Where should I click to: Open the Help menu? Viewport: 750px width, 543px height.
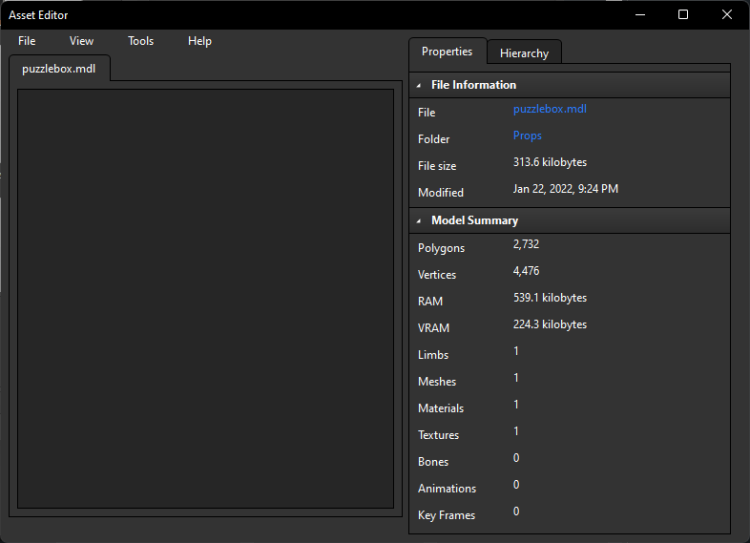[x=200, y=41]
